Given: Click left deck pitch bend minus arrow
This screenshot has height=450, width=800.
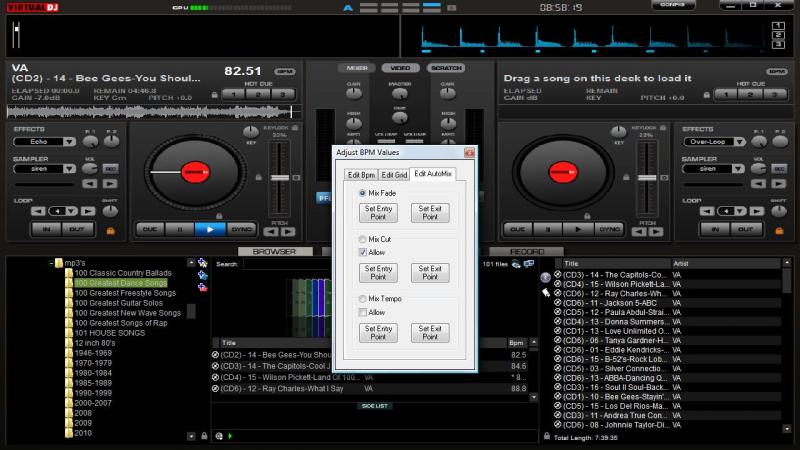Looking at the screenshot, I should coord(271,232).
